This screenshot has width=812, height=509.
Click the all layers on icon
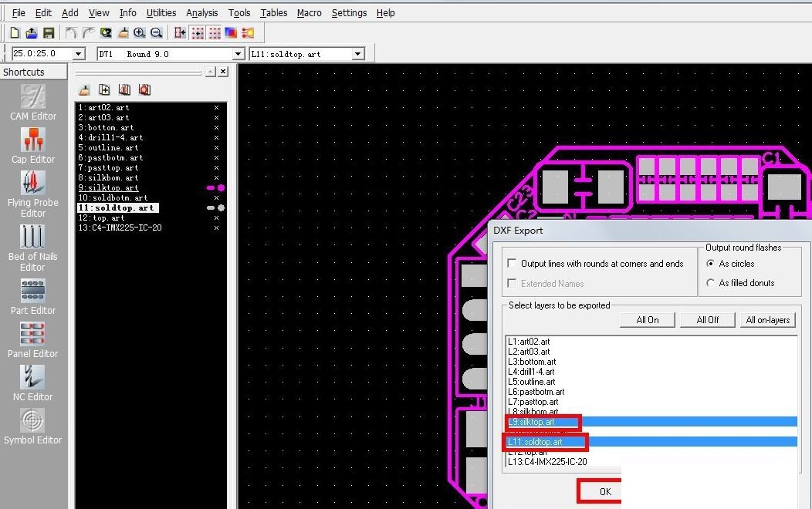point(124,90)
